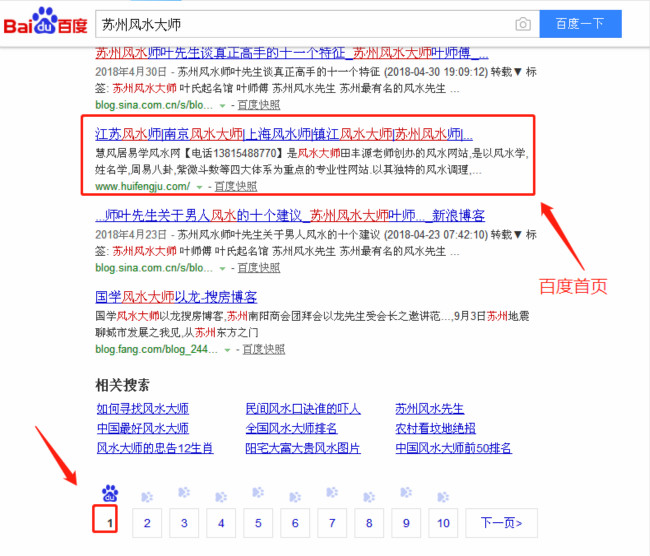
Task: Expand the arrow beside the blog.fang.com URL
Action: tap(227, 351)
